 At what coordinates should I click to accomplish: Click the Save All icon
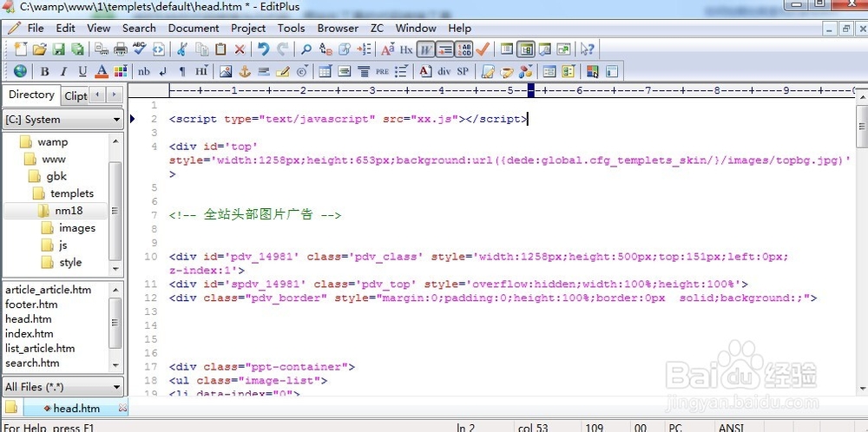point(77,49)
